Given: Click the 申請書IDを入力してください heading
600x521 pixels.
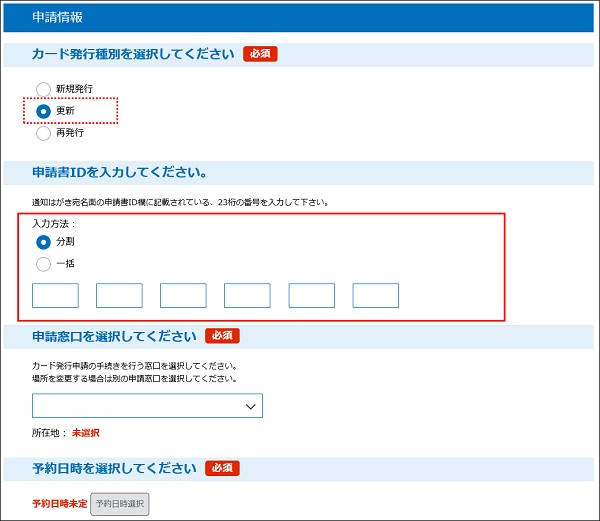Looking at the screenshot, I should [x=120, y=172].
